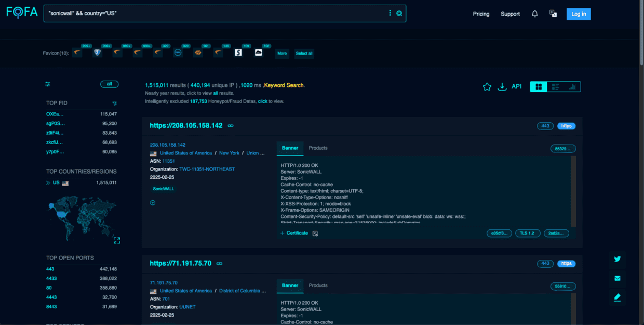Click the e35df3... certificate badge
Image resolution: width=644 pixels, height=325 pixels.
tap(499, 233)
